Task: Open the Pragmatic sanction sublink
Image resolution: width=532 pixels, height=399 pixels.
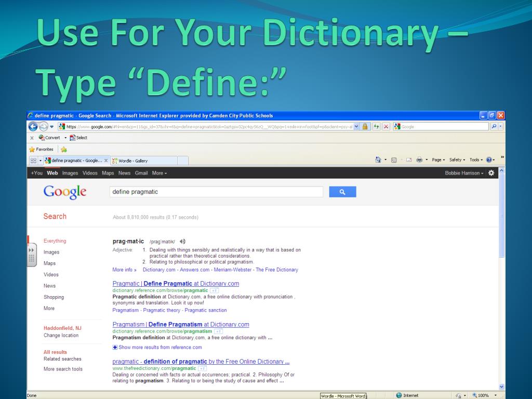Action: (x=206, y=311)
